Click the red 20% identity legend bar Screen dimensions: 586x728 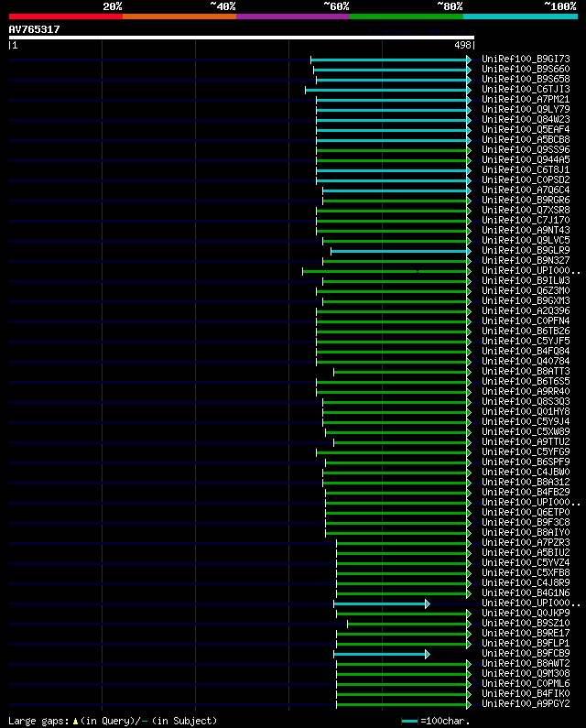(66, 16)
